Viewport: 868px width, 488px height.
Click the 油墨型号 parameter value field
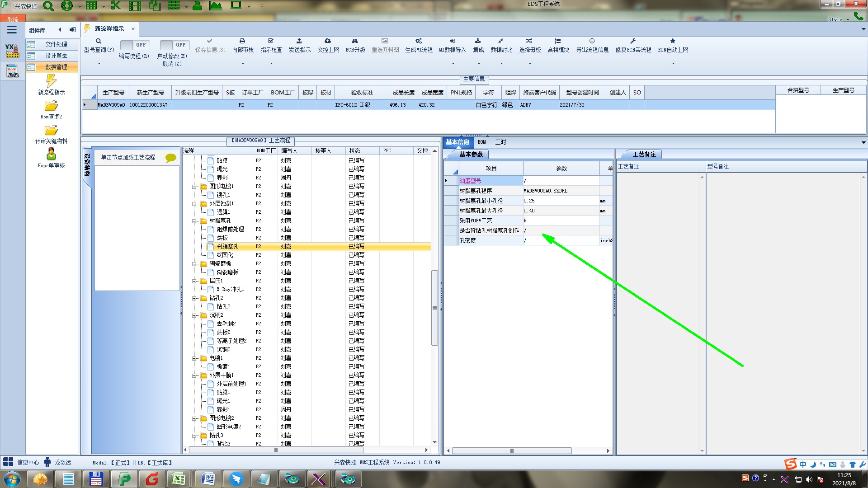pos(561,181)
